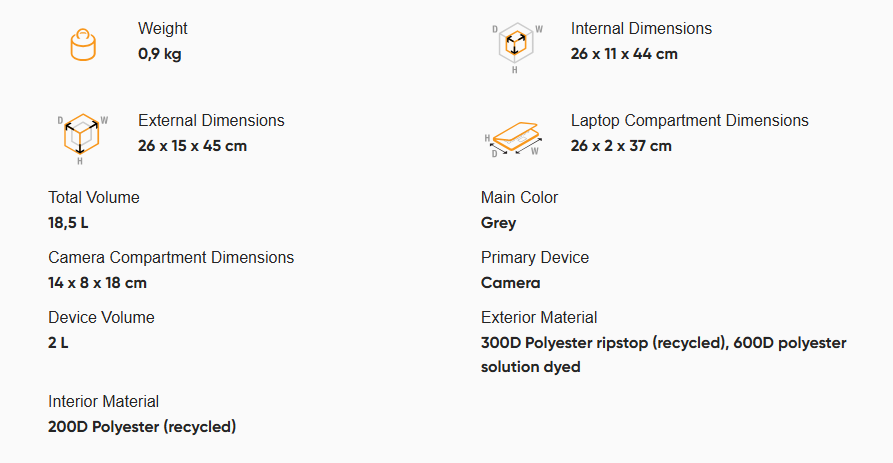
Task: Select the 18,5 L volume value
Action: point(68,223)
